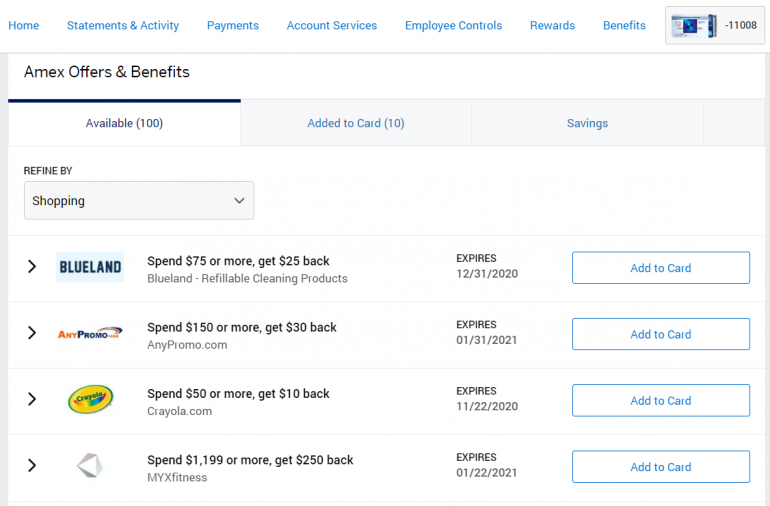Expand the Crayola offer chevron
This screenshot has width=770, height=506.
[x=32, y=400]
